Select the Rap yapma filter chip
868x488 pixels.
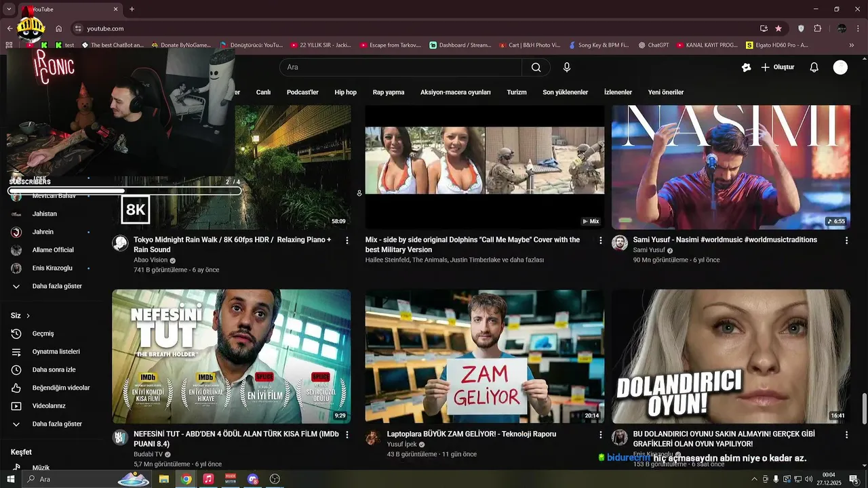coord(389,92)
